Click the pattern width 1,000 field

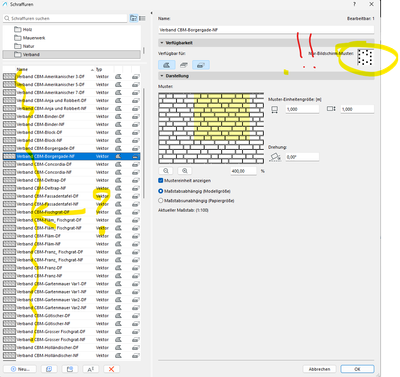(302, 109)
